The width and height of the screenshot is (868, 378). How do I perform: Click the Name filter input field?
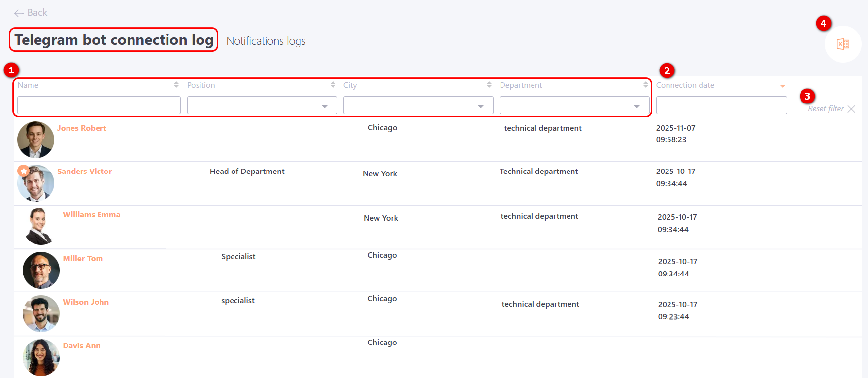tap(99, 105)
